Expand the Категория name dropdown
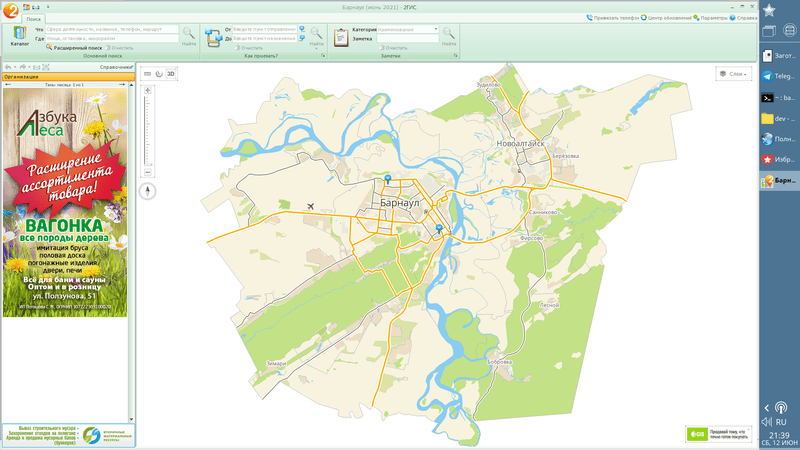 pyautogui.click(x=436, y=30)
